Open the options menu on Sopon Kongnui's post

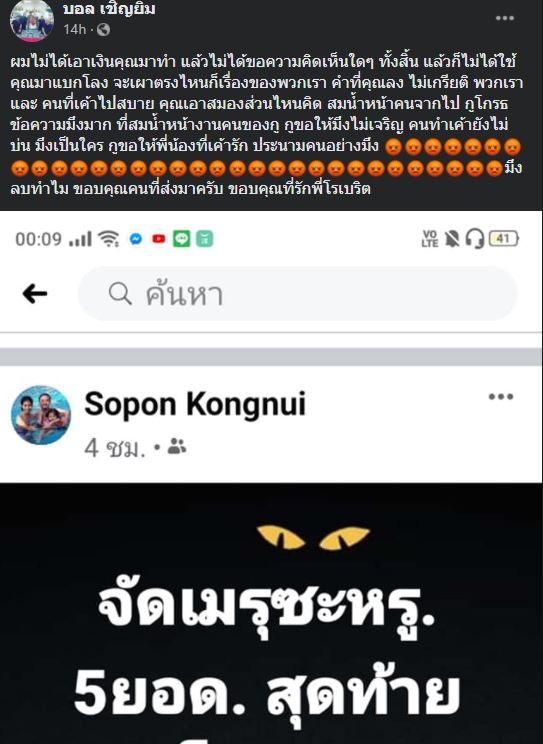pyautogui.click(x=501, y=397)
